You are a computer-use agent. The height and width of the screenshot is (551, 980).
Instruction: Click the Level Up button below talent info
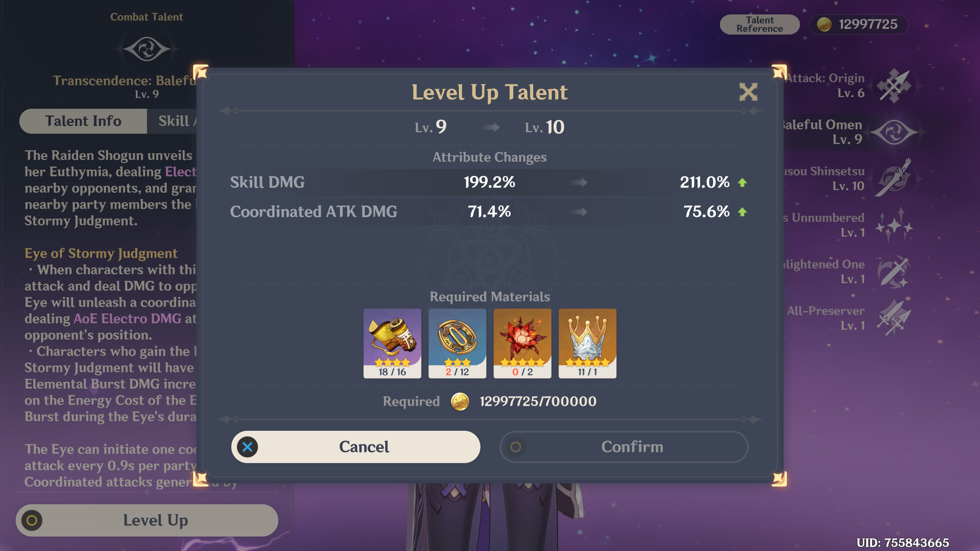[147, 520]
